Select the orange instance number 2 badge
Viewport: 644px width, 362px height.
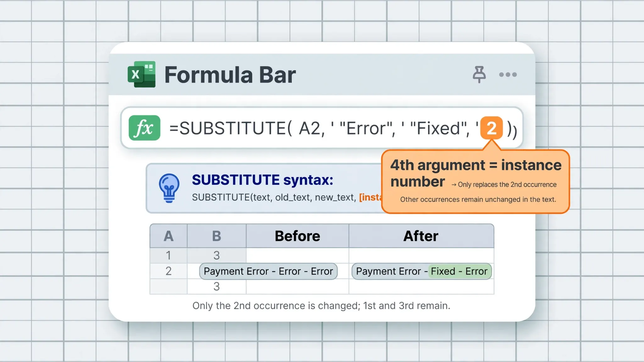(x=491, y=128)
